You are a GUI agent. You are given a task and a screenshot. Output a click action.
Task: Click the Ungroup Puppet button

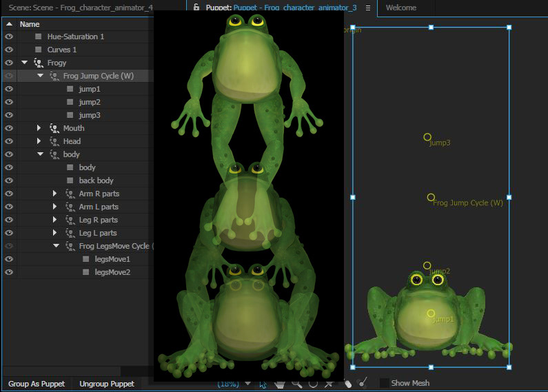107,384
